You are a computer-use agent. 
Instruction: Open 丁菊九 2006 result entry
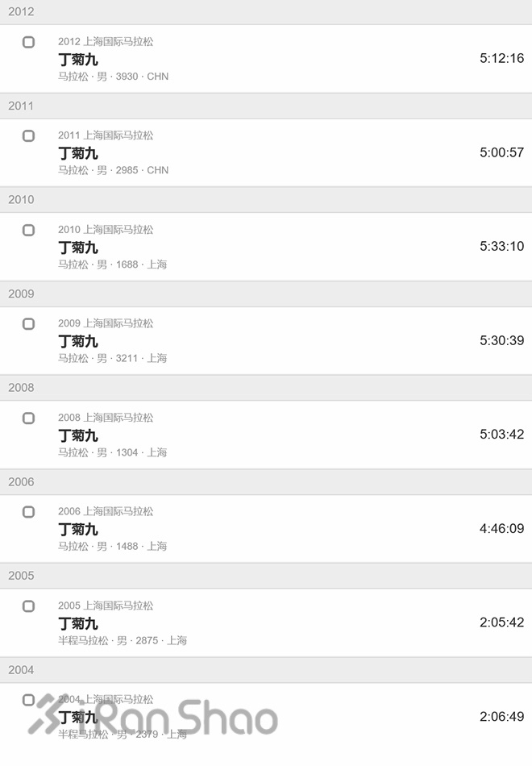tap(78, 529)
